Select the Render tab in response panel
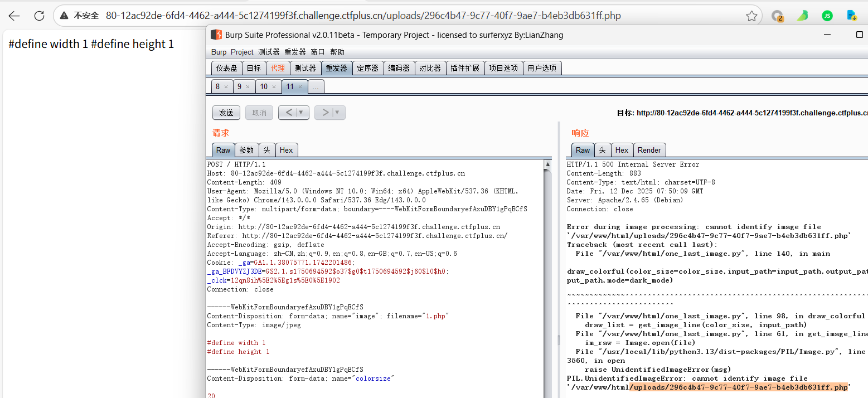This screenshot has width=868, height=398. 649,150
